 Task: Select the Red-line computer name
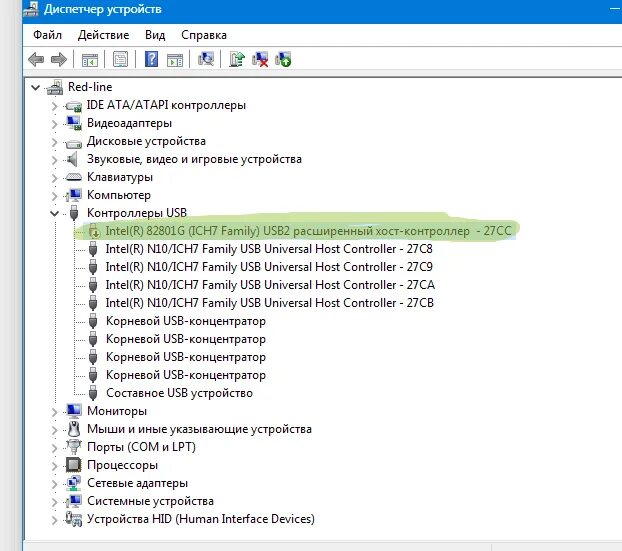[x=90, y=87]
